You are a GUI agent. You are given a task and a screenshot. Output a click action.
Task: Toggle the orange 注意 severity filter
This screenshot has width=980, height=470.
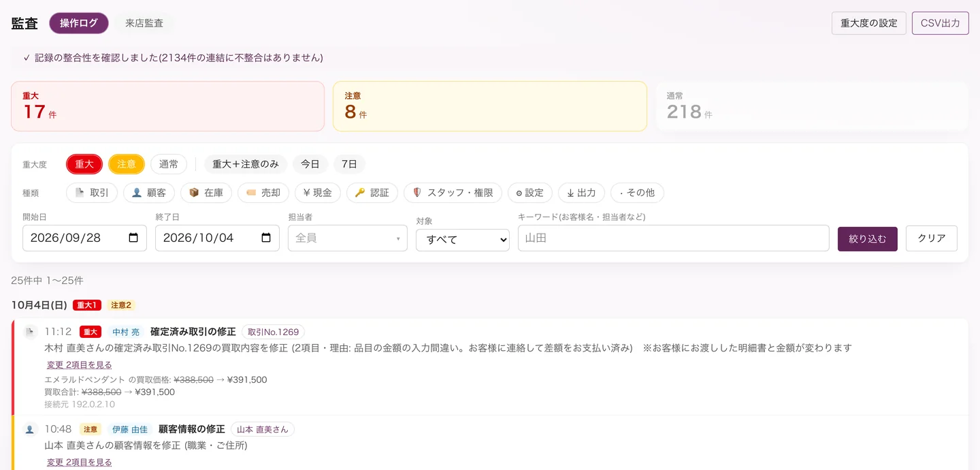(127, 164)
